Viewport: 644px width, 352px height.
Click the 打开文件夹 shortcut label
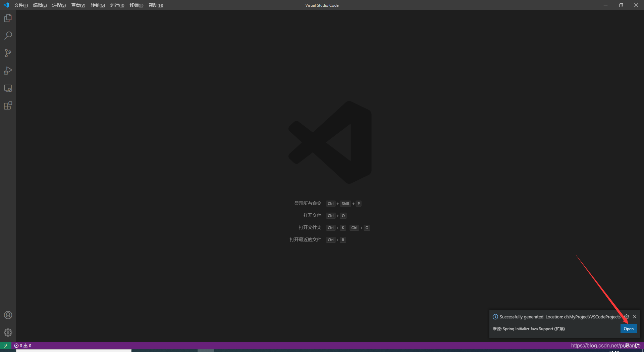coord(310,227)
